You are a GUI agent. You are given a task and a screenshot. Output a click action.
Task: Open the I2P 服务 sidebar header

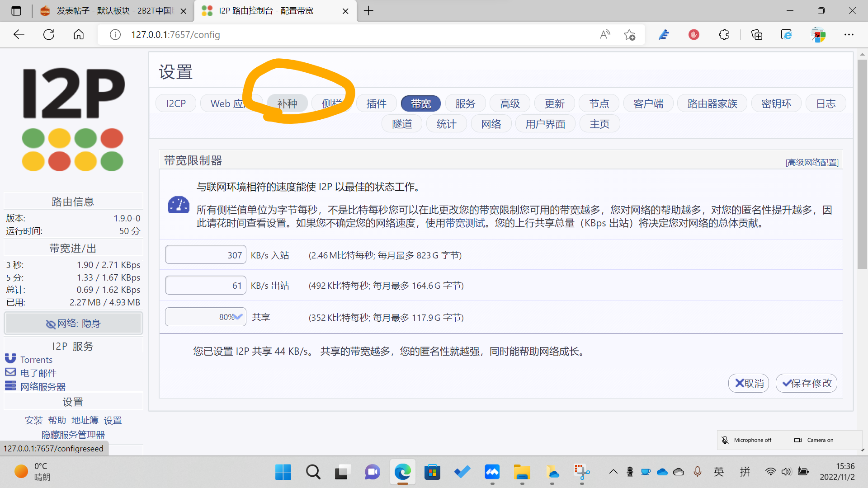tap(73, 346)
